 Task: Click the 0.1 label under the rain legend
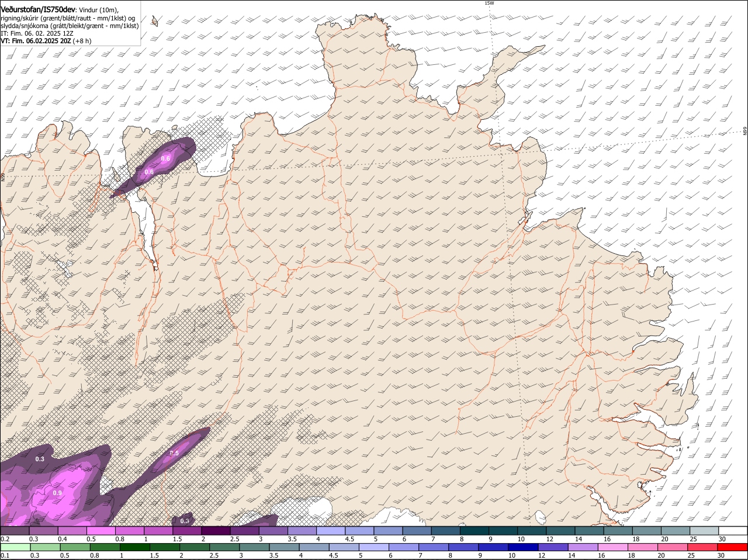click(5, 555)
